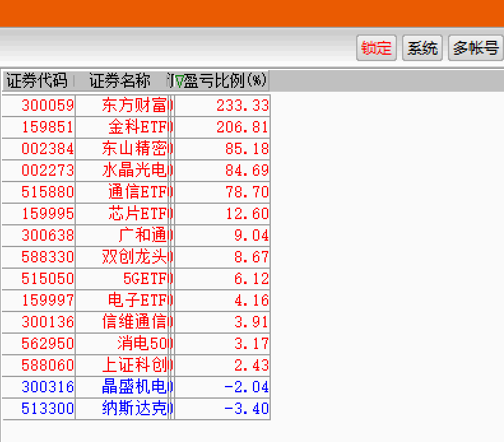The width and height of the screenshot is (504, 442).
Task: Select stock code 588060
Action: 48,365
